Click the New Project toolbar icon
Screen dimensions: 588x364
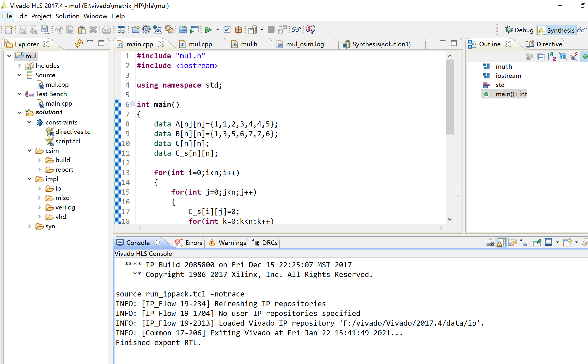click(x=135, y=29)
